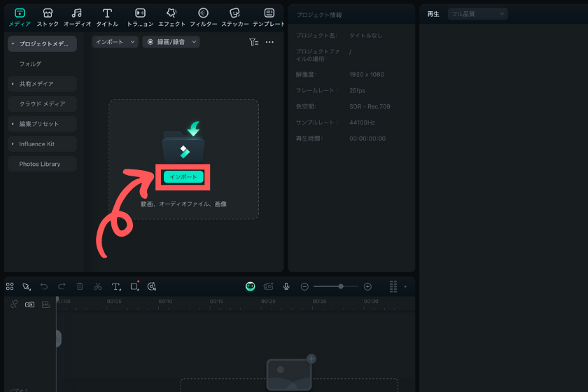Image resolution: width=588 pixels, height=392 pixels.
Task: Click the タイトルなし project name
Action: pyautogui.click(x=365, y=35)
